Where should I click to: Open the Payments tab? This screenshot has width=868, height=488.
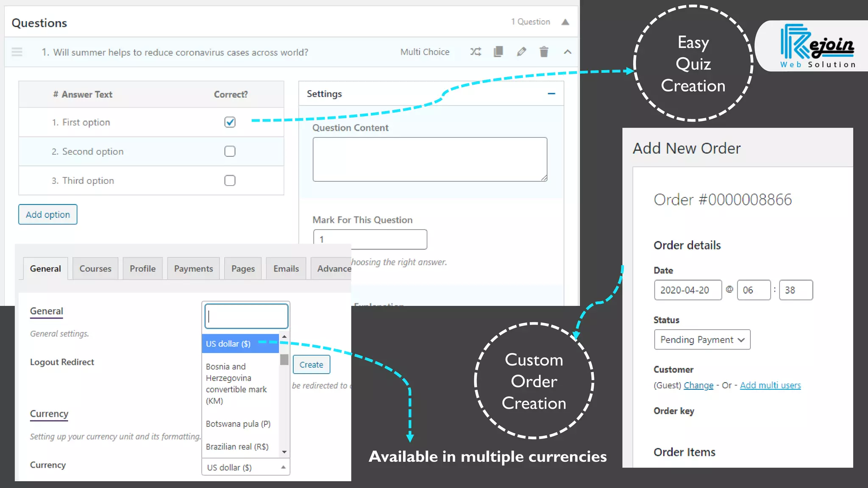point(193,269)
